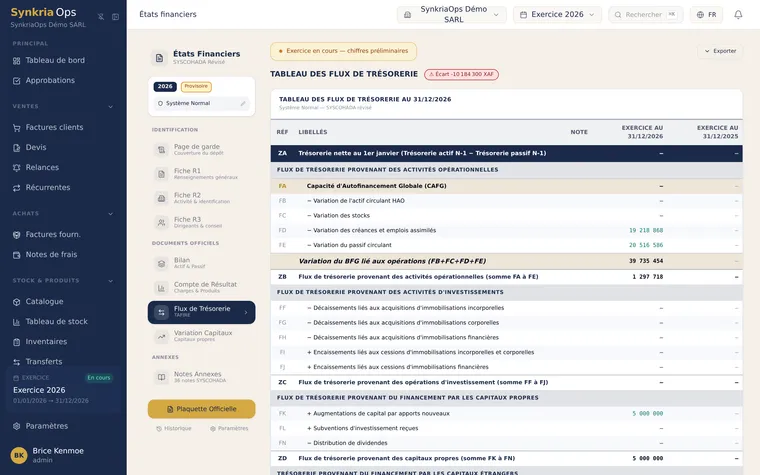The image size is (760, 475).
Task: Click the Relances reminder icon
Action: coord(16,168)
